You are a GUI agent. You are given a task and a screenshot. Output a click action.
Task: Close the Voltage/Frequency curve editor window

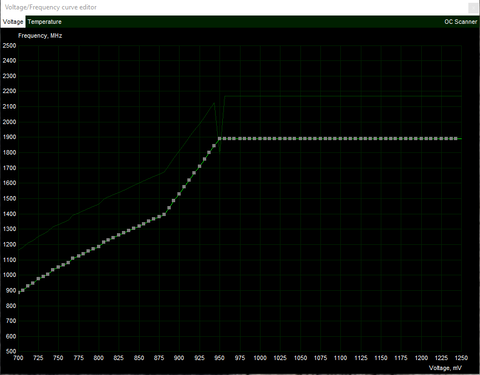tap(473, 8)
